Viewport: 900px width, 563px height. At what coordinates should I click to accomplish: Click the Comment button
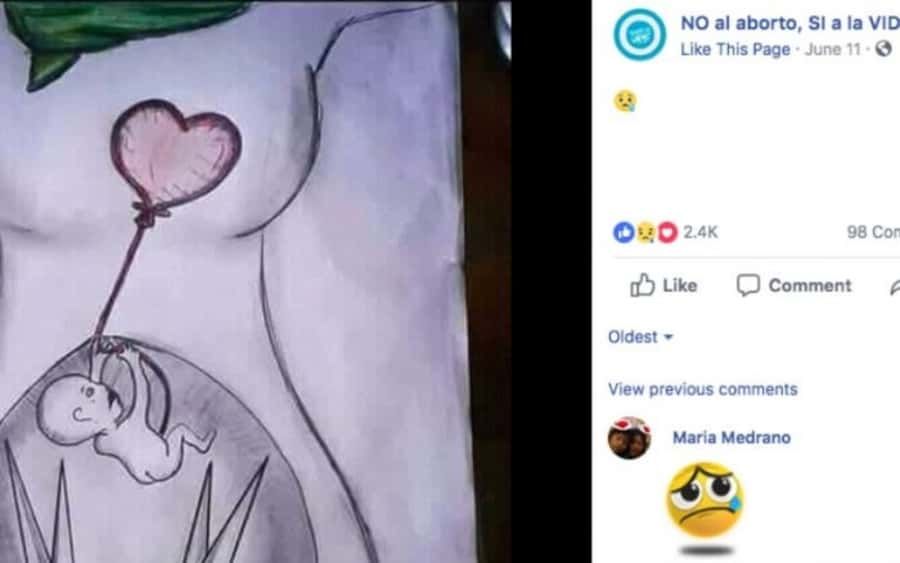(x=794, y=285)
